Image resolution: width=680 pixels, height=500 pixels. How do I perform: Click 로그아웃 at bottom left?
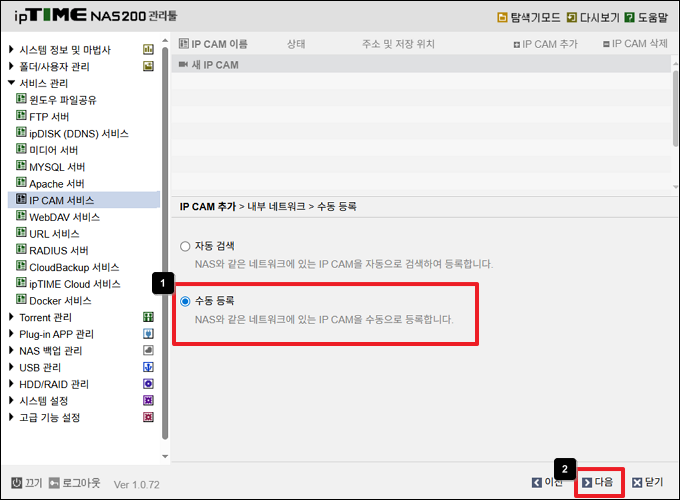click(x=75, y=483)
